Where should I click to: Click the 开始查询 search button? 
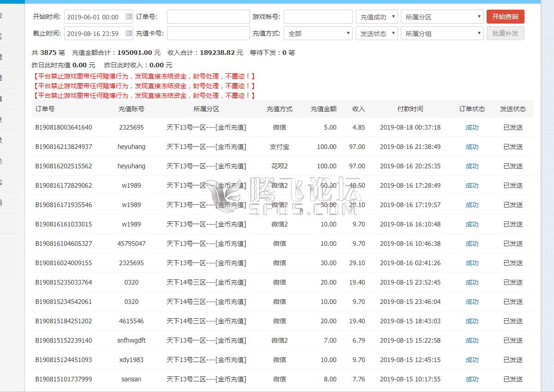[x=505, y=17]
